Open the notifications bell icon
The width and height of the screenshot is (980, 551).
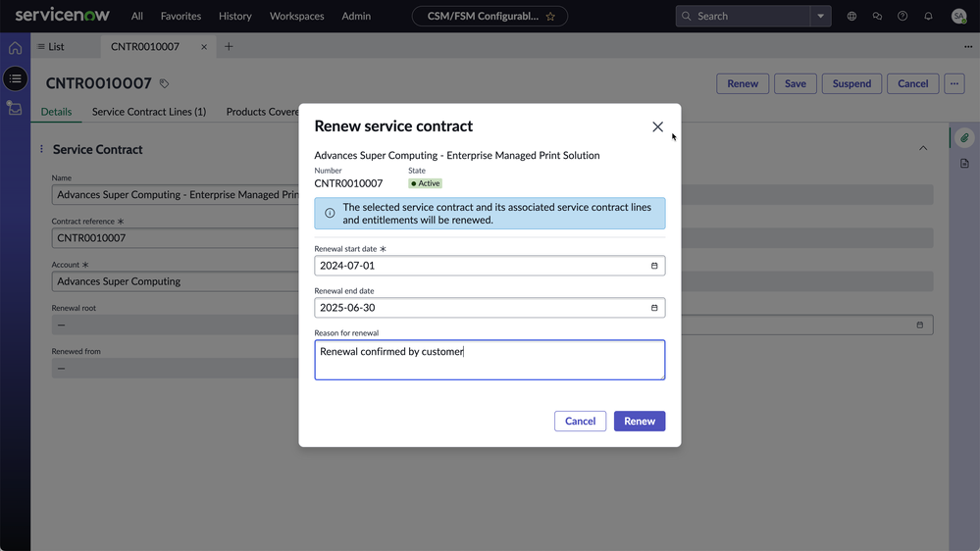[928, 17]
